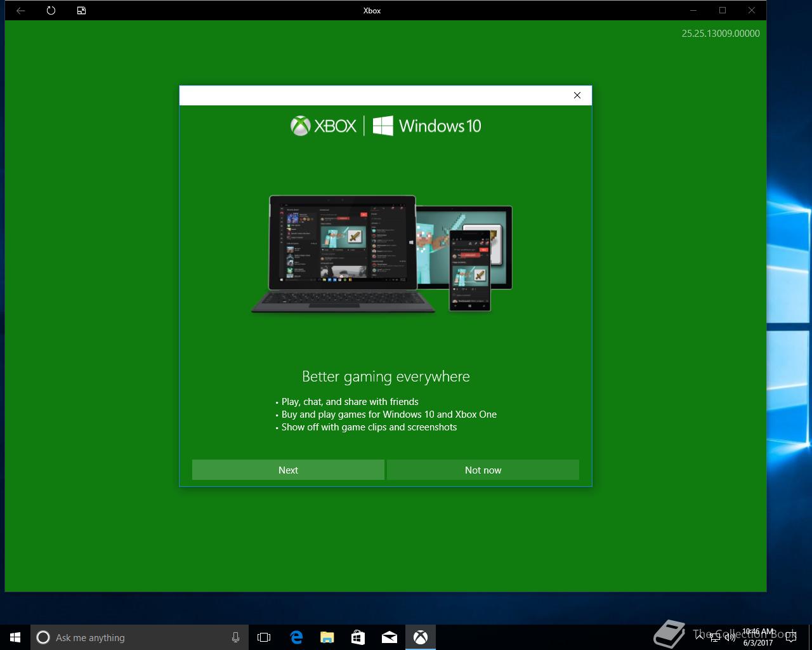Image resolution: width=812 pixels, height=650 pixels.
Task: Click the back arrow in Xbox title bar
Action: click(21, 10)
